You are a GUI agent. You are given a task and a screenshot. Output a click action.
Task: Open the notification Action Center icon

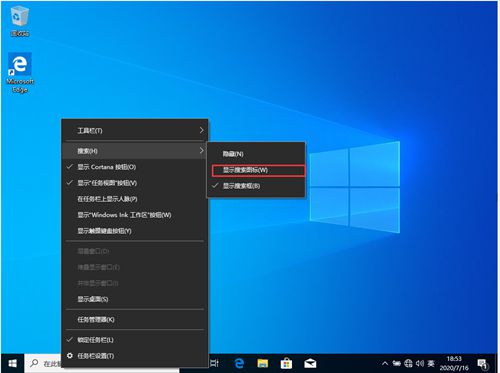[482, 364]
